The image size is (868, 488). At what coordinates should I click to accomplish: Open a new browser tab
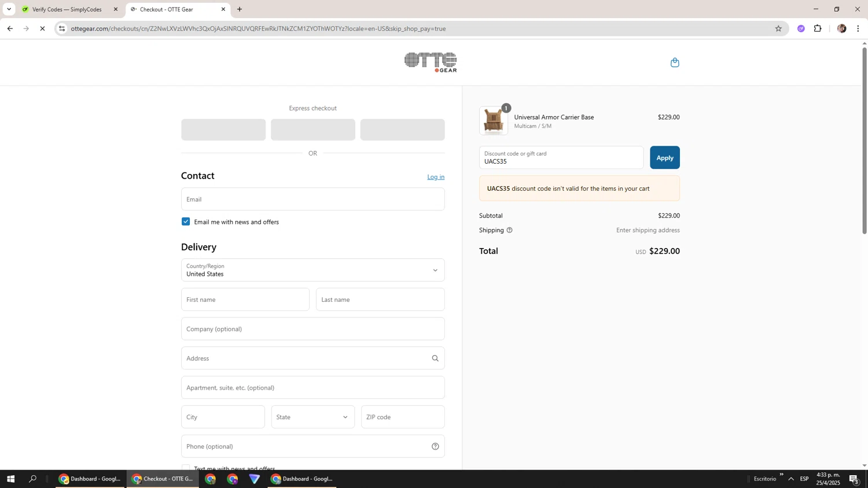pyautogui.click(x=240, y=9)
